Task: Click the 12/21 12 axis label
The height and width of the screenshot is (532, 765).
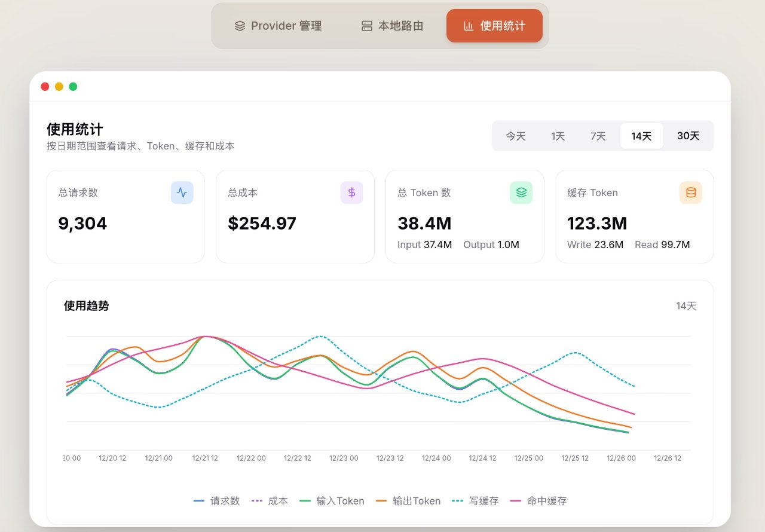Action: (205, 458)
